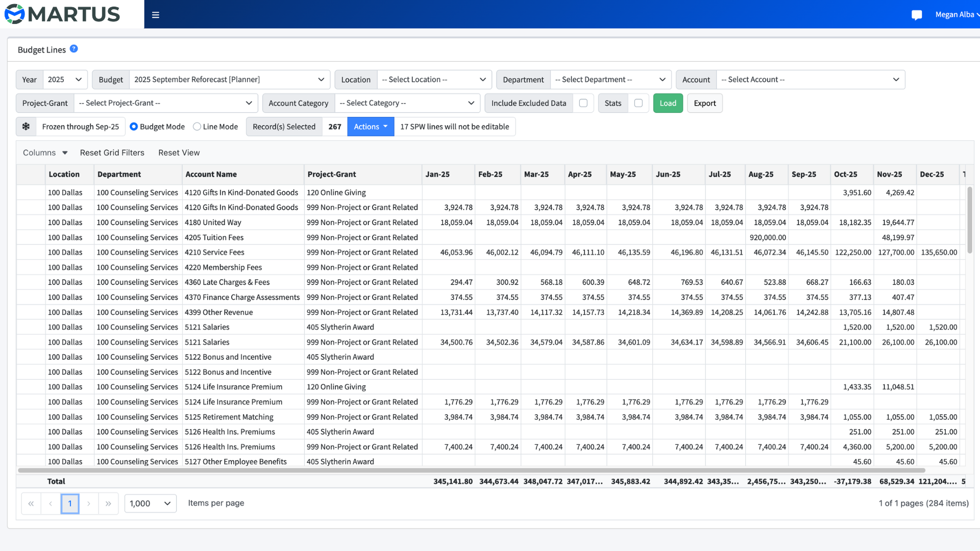
Task: Click the Budget Lines help icon
Action: point(74,49)
